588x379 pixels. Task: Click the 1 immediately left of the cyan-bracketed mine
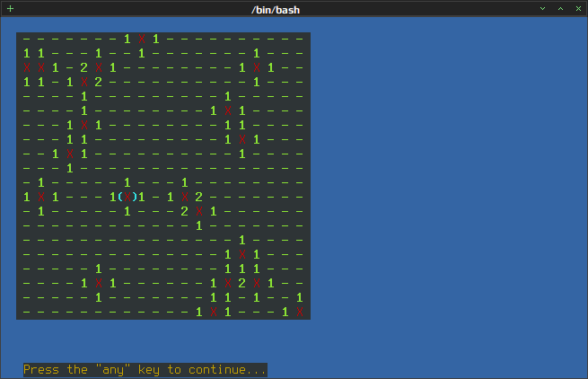[113, 197]
